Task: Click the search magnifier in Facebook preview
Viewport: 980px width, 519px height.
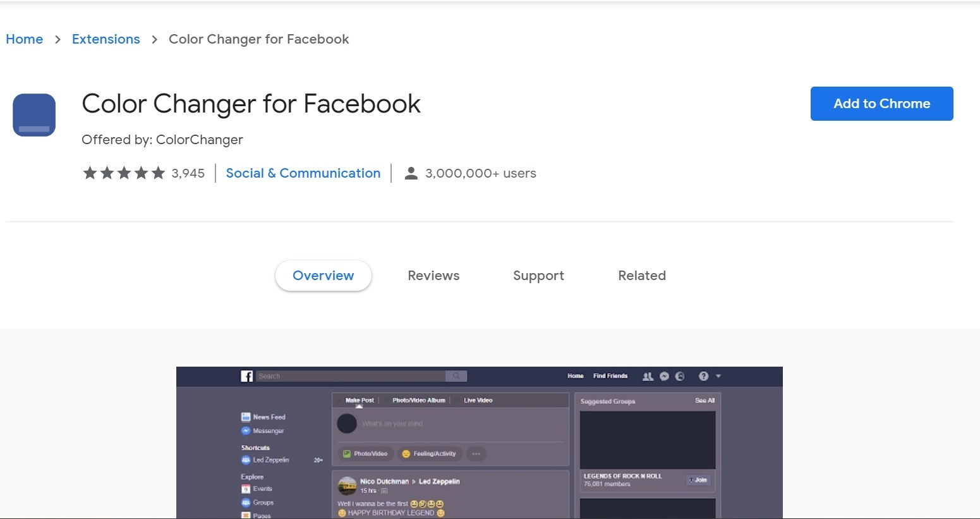Action: pyautogui.click(x=456, y=376)
